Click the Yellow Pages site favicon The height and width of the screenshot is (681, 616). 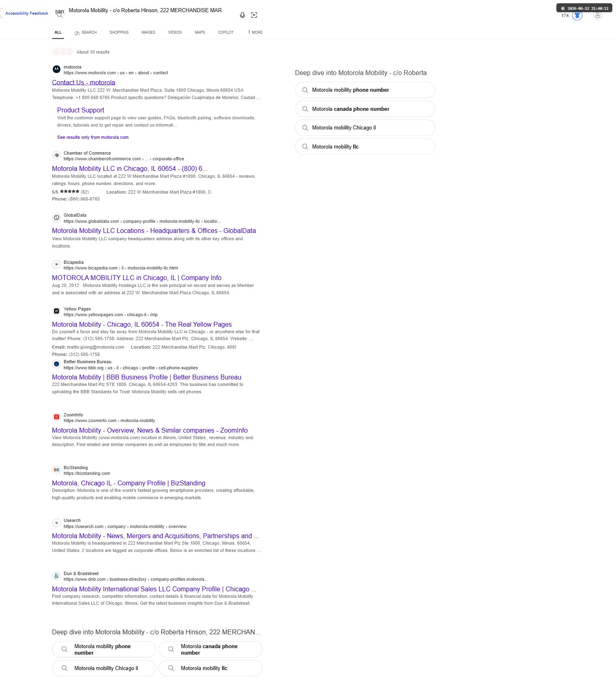[x=56, y=311]
